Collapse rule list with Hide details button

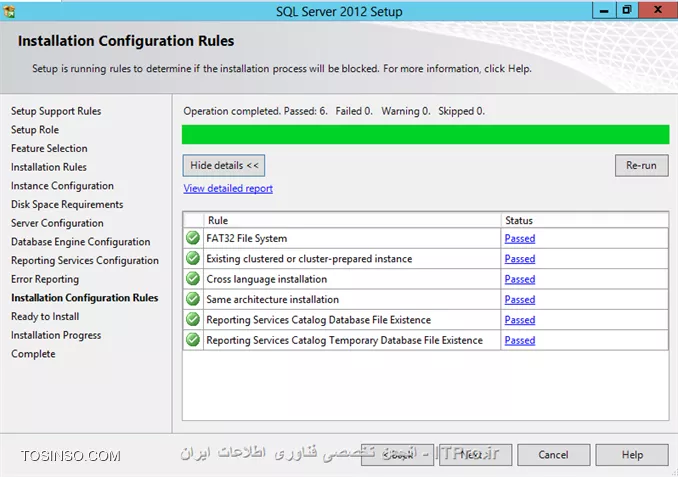click(224, 166)
